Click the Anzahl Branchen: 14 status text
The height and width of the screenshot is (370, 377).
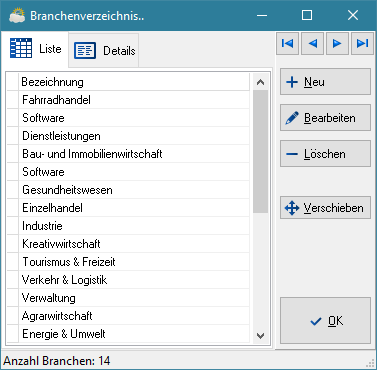[x=57, y=361]
